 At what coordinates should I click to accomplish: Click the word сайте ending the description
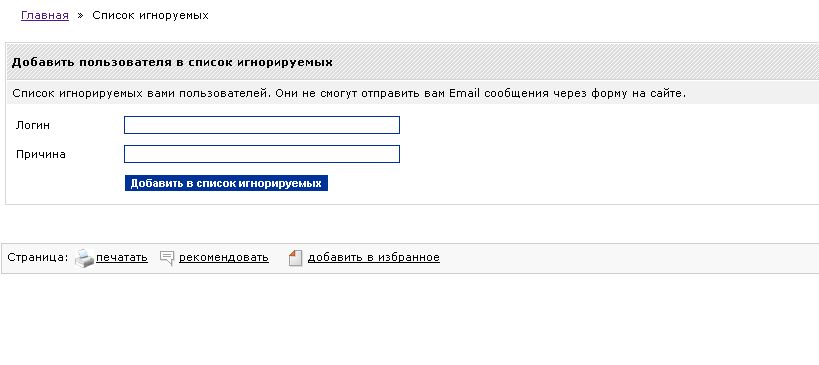pos(668,94)
